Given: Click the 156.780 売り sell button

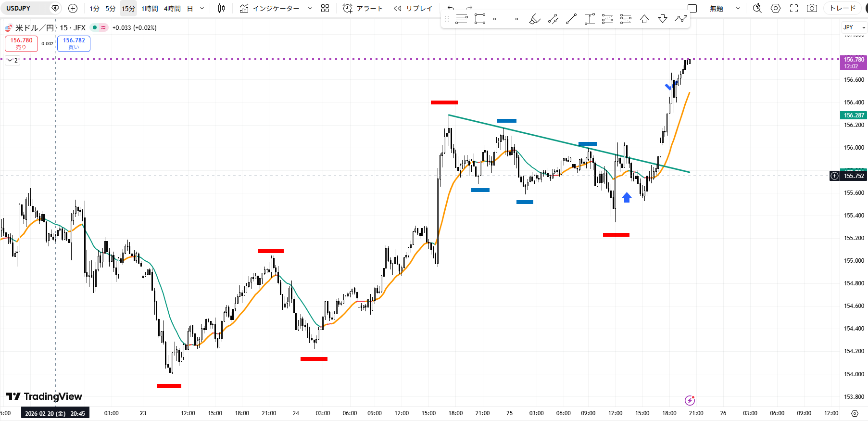Looking at the screenshot, I should pos(21,44).
